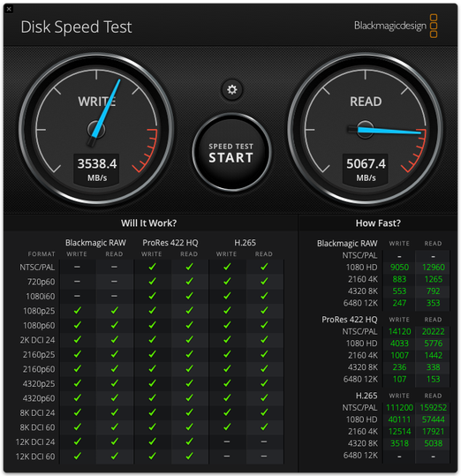Click ProRes 2160 4K write value 1007
This screenshot has width=461, height=476.
399,355
